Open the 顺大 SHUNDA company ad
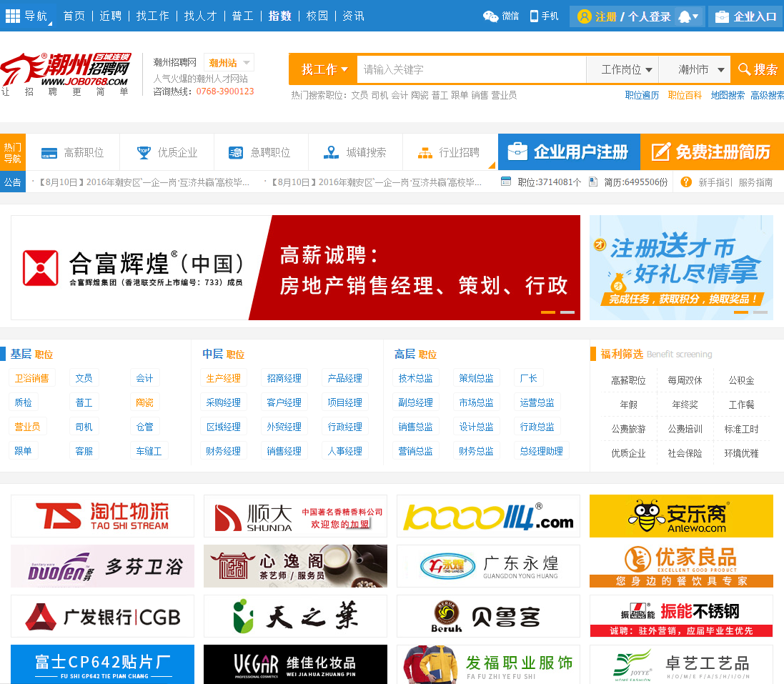This screenshot has width=784, height=684. tap(295, 516)
